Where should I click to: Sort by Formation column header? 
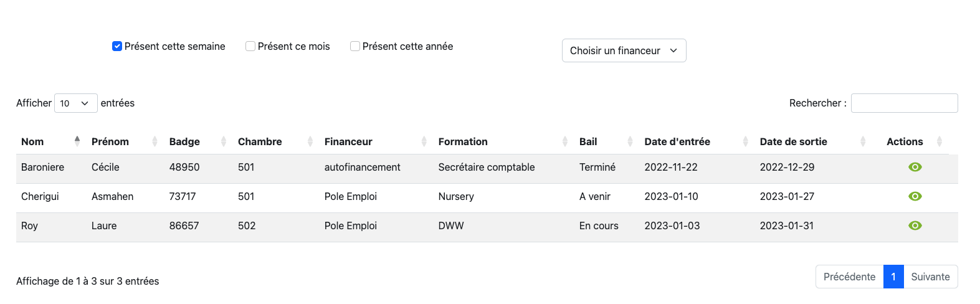(x=463, y=141)
